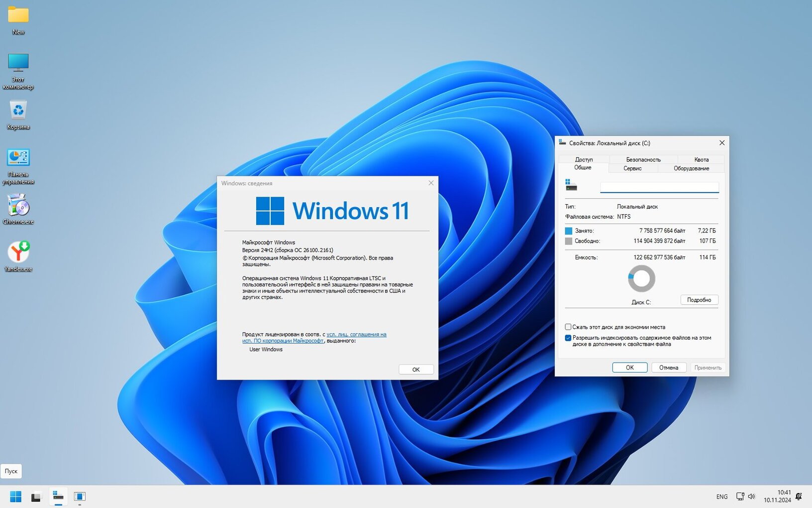This screenshot has width=812, height=508.
Task: Select the Квота tab
Action: [x=701, y=159]
